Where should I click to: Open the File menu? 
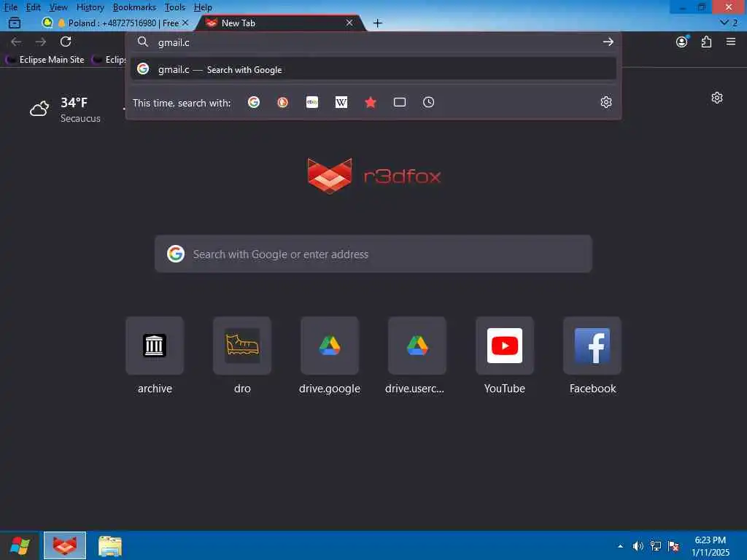click(x=10, y=7)
